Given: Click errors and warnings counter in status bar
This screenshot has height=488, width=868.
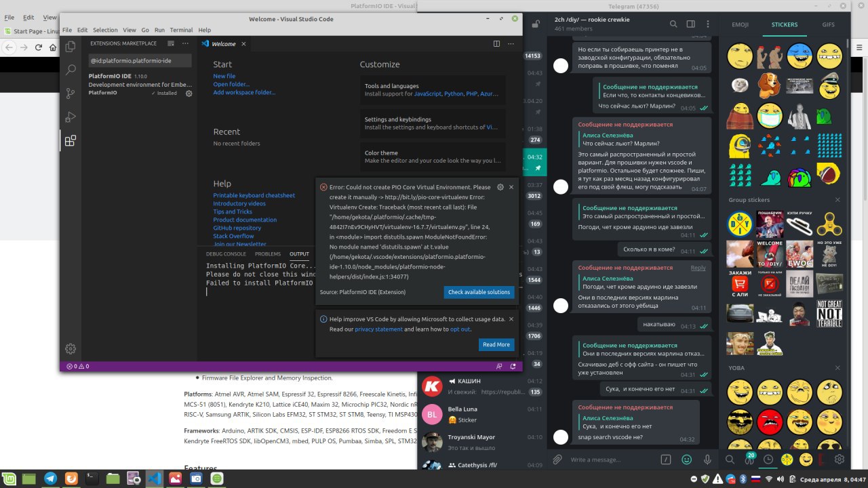Looking at the screenshot, I should (77, 366).
